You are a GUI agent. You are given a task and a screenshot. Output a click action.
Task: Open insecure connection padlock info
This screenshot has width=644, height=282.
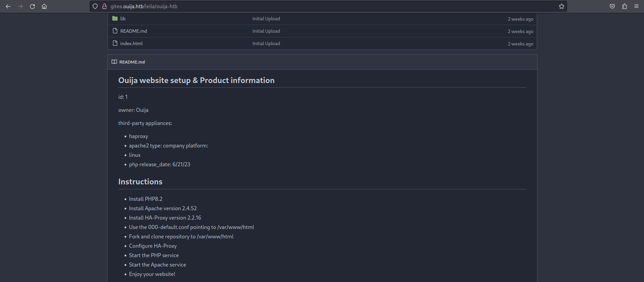[x=104, y=6]
